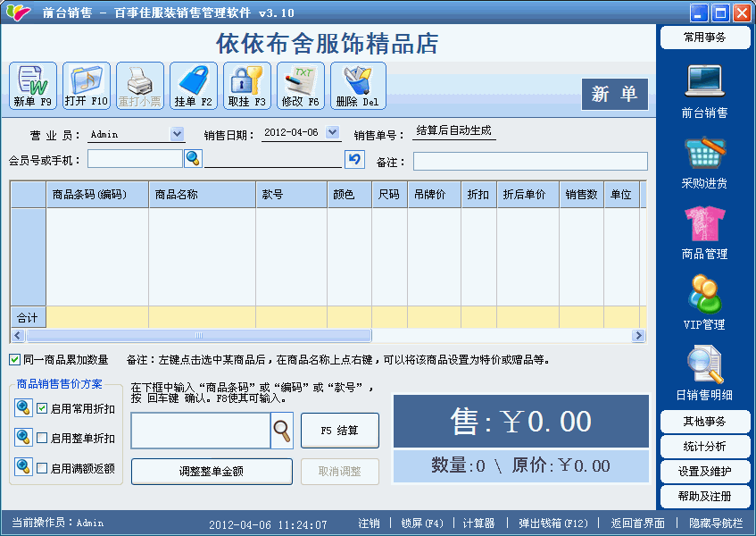
Task: Open 前台销售 in the sidebar
Action: coord(704,92)
